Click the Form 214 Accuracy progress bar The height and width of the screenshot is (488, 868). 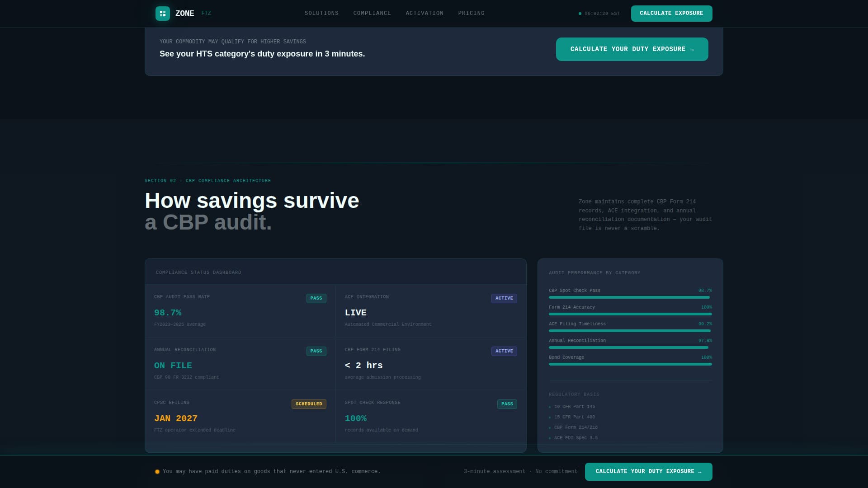click(x=630, y=314)
